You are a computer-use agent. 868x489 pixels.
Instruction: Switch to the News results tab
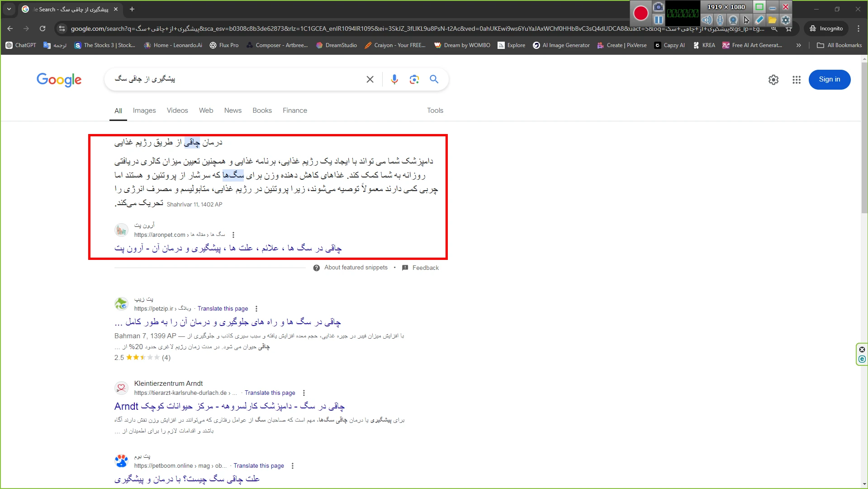[x=232, y=110]
